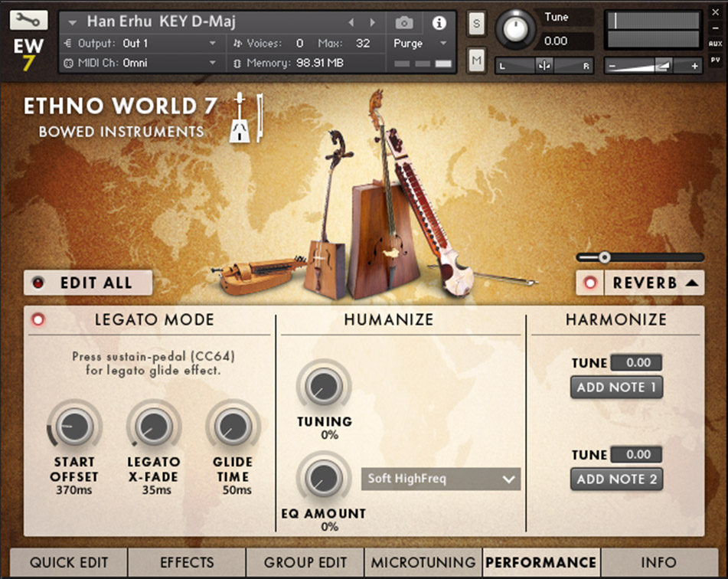Open the instrument name dropdown arrow
This screenshot has width=728, height=579.
72,22
